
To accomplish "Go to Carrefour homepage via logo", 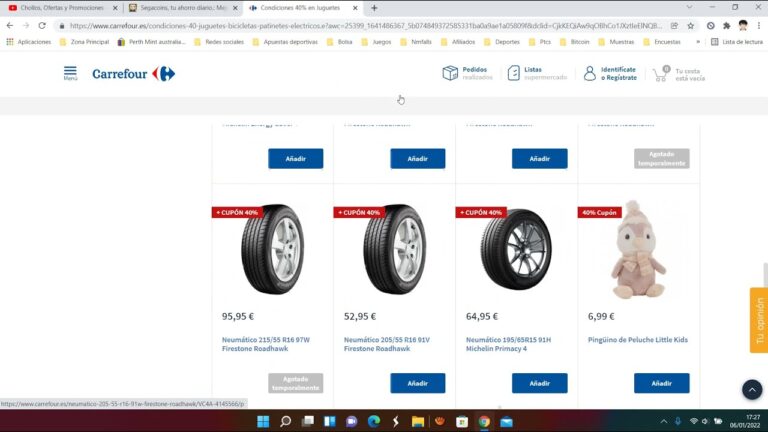I will coord(133,74).
